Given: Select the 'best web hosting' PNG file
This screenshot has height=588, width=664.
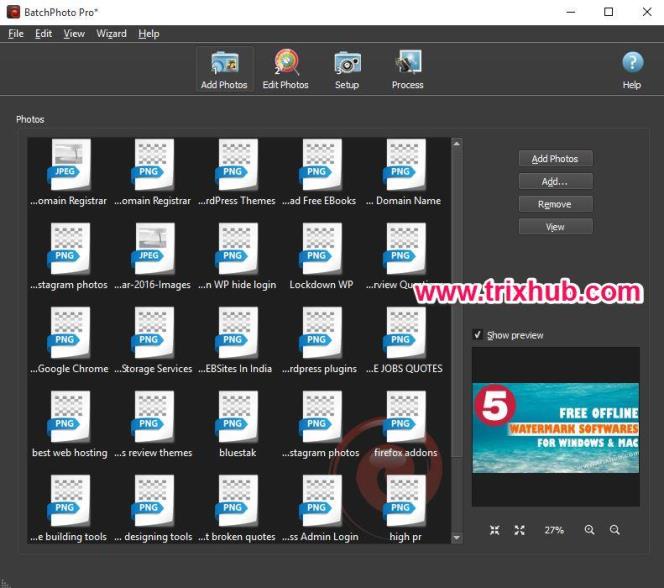Looking at the screenshot, I should (x=69, y=425).
